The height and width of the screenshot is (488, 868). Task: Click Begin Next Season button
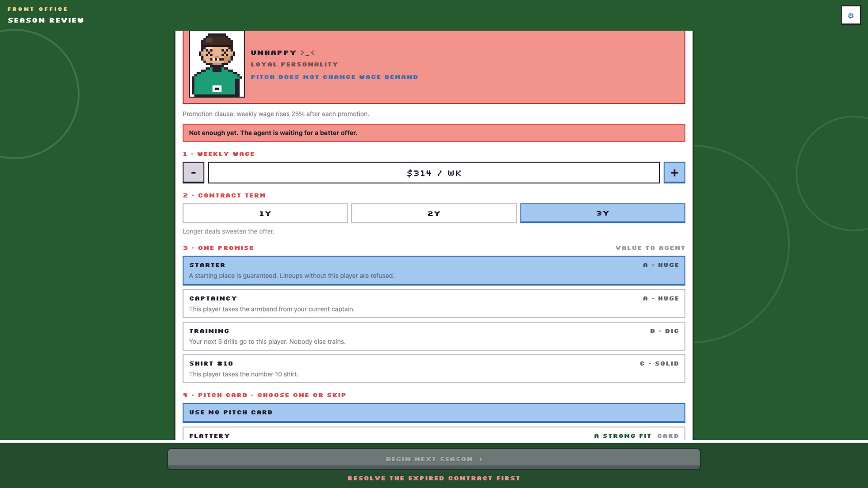[x=434, y=459]
